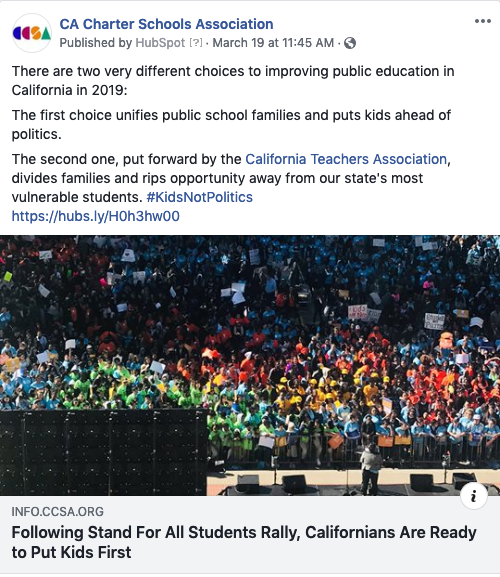
Task: Visit the hubs.ly/H0h3hw00 link
Action: (x=96, y=216)
